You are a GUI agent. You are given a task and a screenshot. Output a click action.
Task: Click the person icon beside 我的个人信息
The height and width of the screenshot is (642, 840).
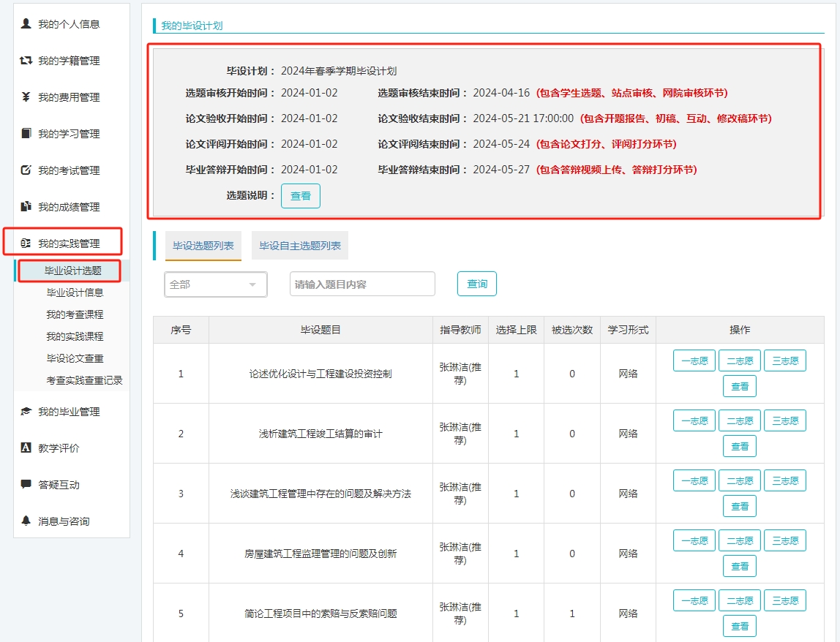tap(26, 24)
